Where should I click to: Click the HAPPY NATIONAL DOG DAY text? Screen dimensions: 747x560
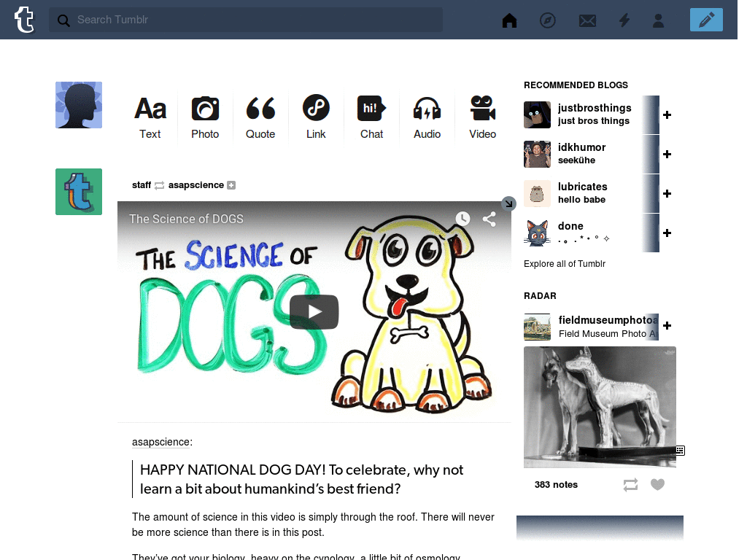[301, 479]
